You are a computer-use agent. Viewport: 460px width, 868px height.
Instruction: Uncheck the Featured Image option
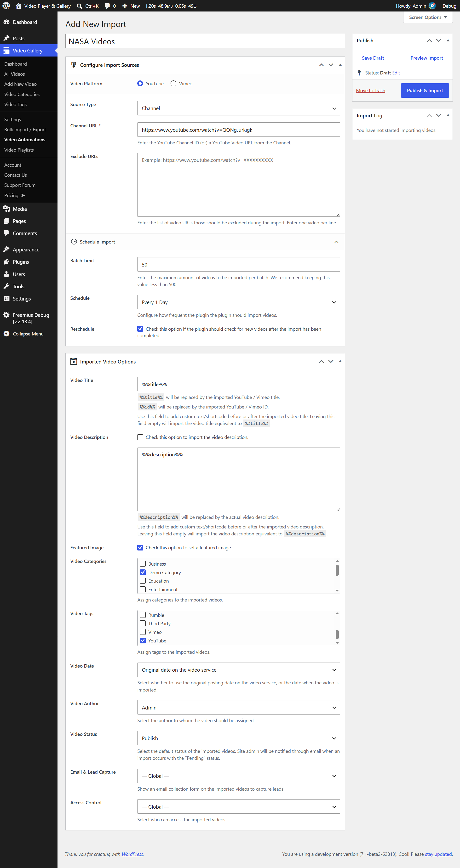[140, 548]
